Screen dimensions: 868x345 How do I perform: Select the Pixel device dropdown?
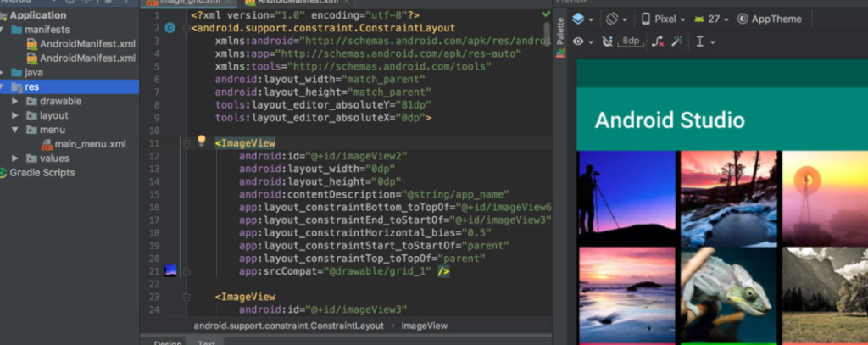[663, 19]
